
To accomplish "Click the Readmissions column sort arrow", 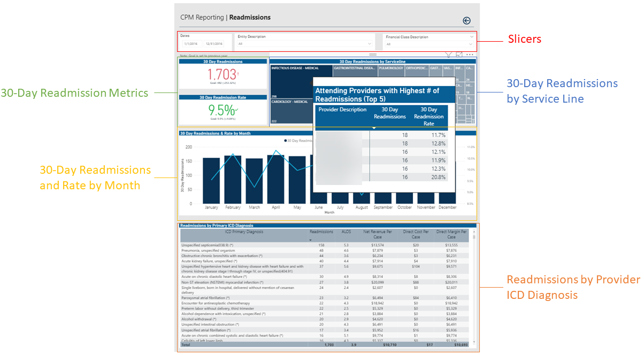I will [311, 240].
